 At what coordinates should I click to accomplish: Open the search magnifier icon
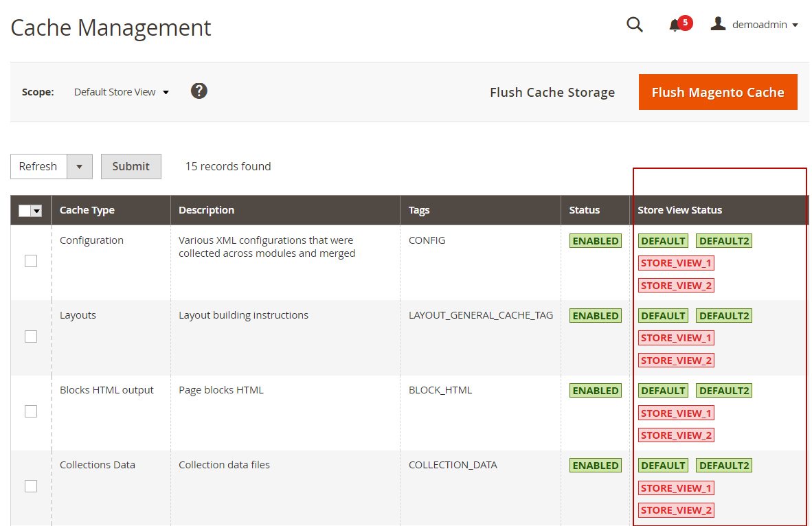click(x=634, y=24)
